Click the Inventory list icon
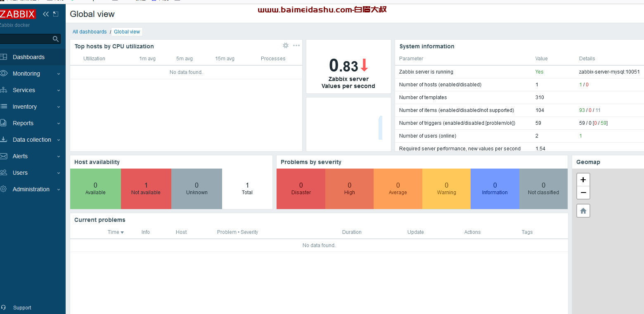644x314 pixels. pyautogui.click(x=4, y=107)
